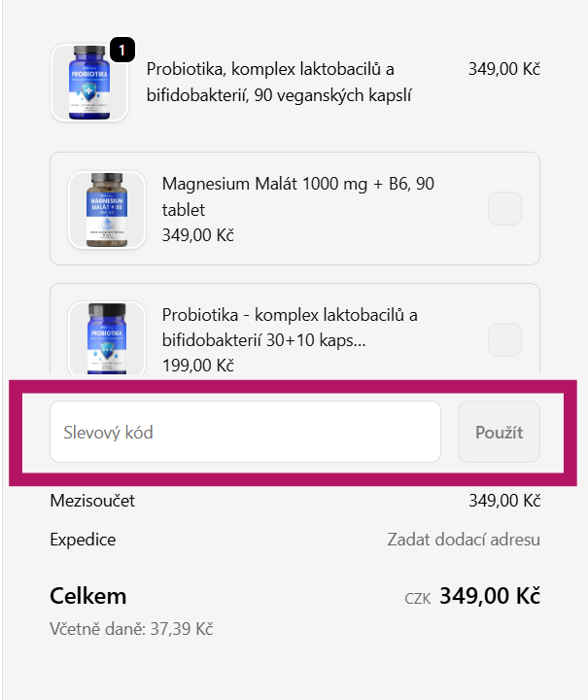Click the cart item's 349,00 Kč price
The width and height of the screenshot is (588, 700).
point(503,69)
